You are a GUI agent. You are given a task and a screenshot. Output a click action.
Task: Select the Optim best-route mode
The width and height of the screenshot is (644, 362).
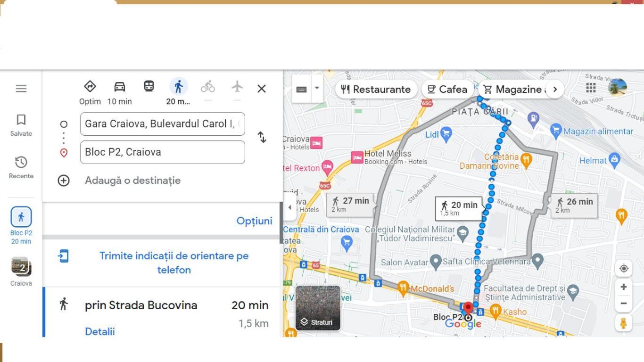90,87
